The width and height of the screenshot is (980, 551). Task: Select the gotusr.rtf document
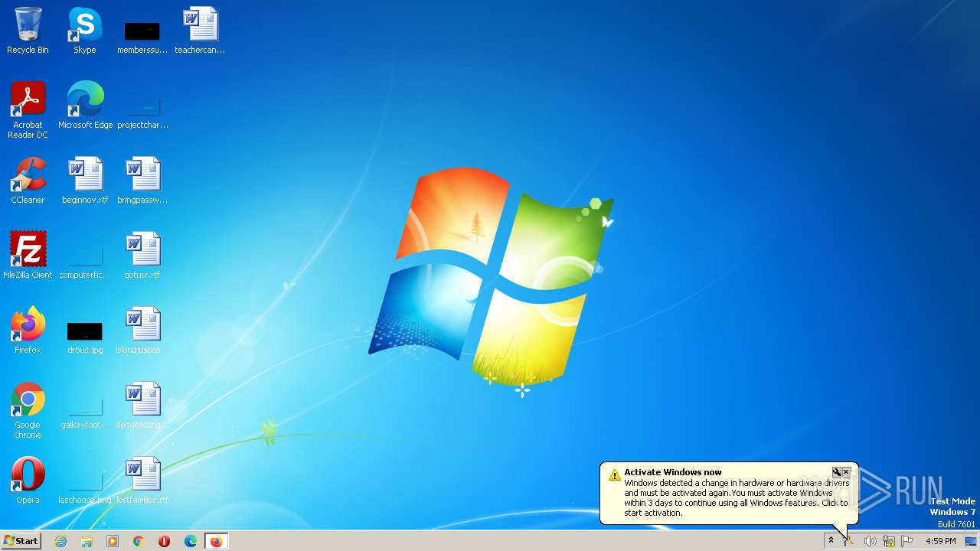[x=142, y=256]
